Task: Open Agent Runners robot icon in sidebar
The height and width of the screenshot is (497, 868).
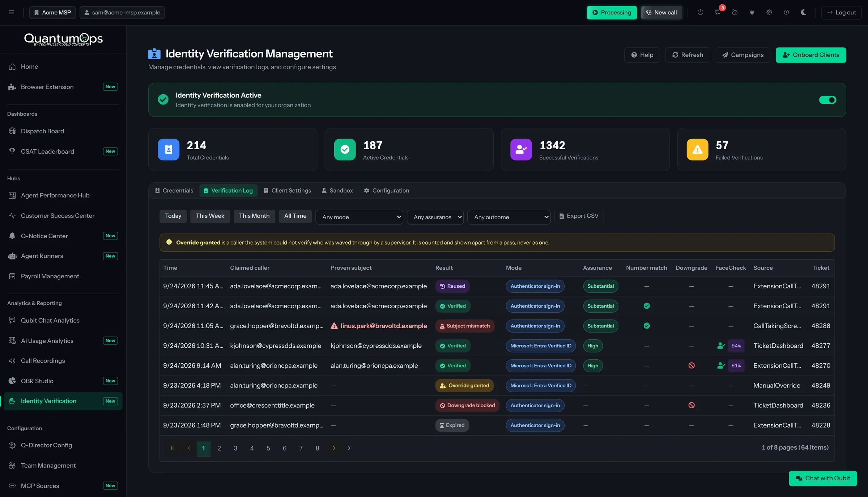Action: 12,256
